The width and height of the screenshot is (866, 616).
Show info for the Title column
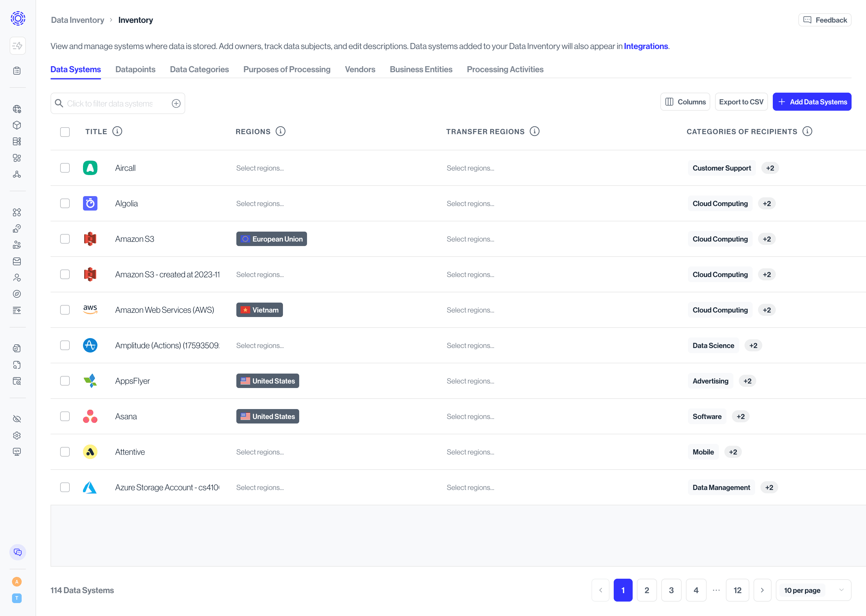coord(118,131)
